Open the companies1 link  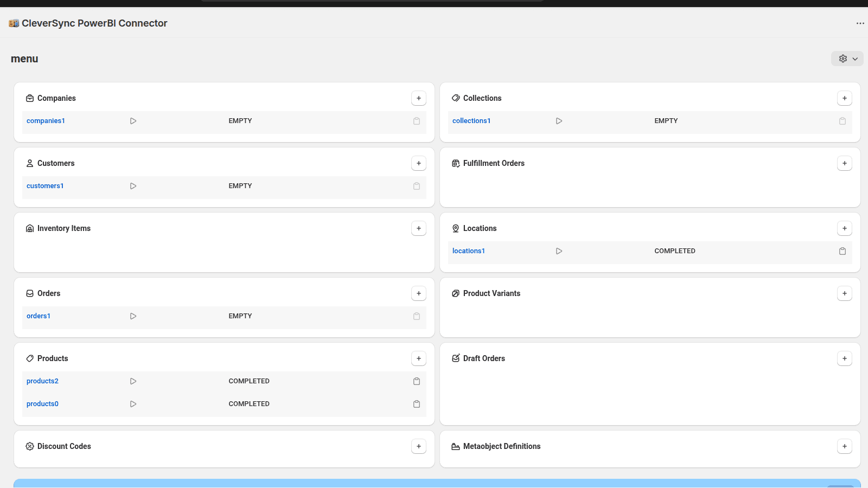point(46,121)
